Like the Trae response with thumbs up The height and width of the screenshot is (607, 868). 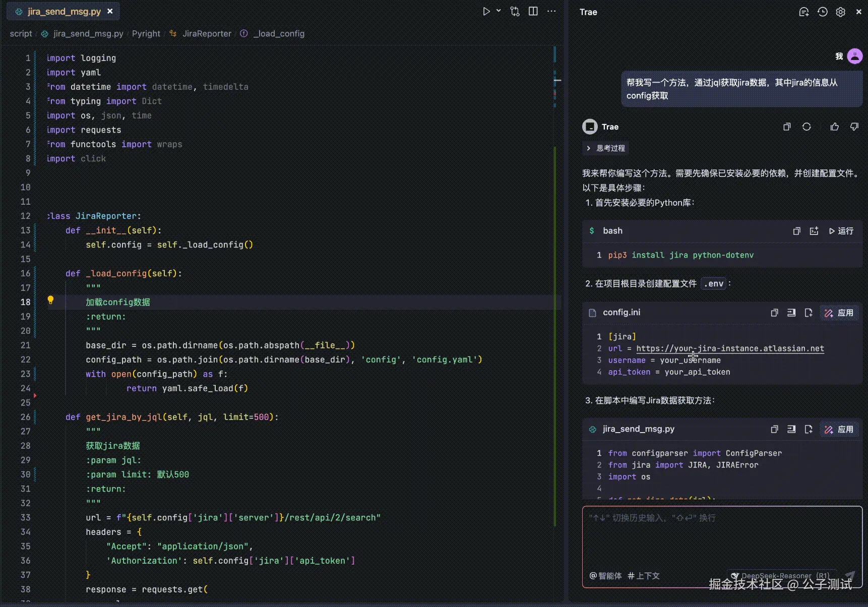834,127
